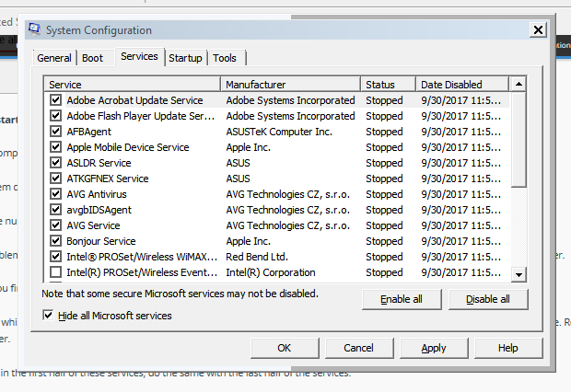The height and width of the screenshot is (392, 571).
Task: Select the ASLDR Service row name
Action: pos(99,163)
